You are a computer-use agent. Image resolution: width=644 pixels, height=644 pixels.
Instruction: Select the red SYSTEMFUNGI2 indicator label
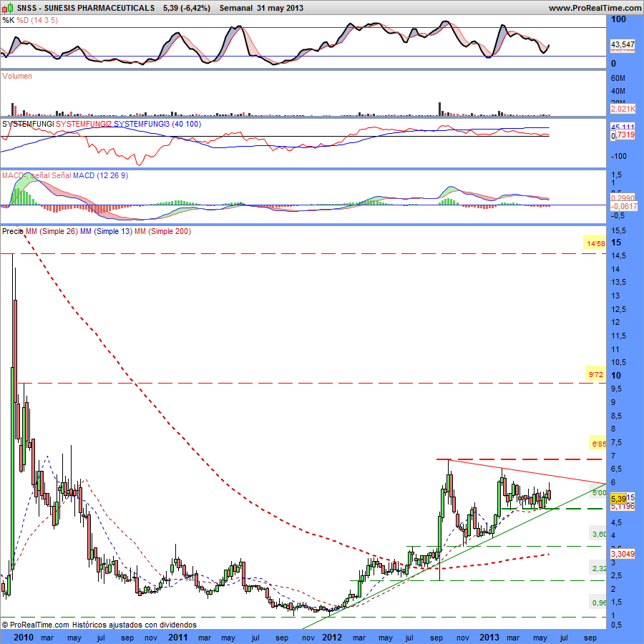(84, 124)
